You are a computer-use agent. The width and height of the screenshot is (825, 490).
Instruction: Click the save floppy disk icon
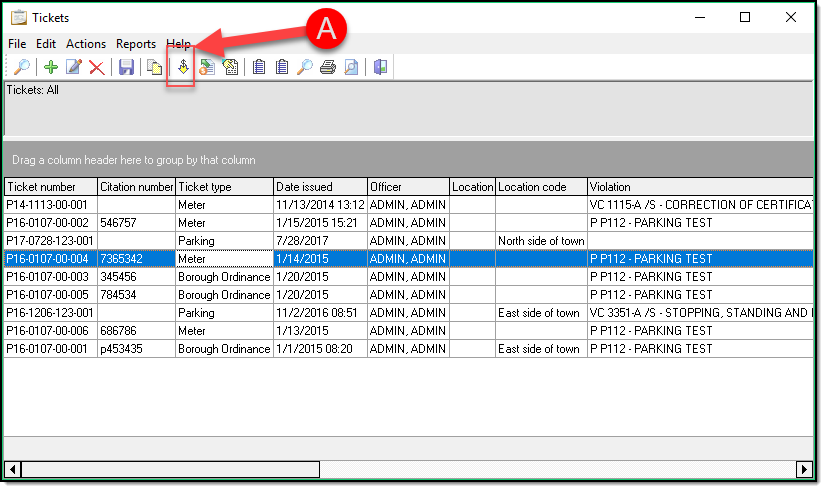click(126, 68)
